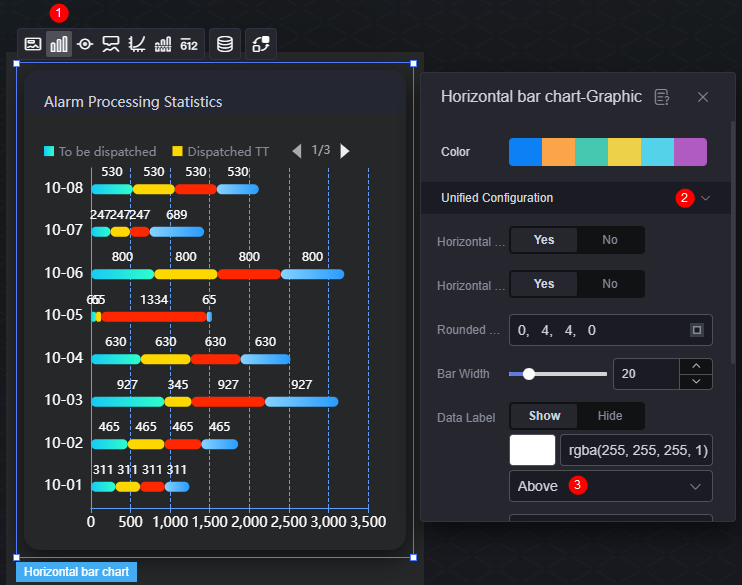Select the teal green color in palette
The image size is (742, 585).
point(592,152)
